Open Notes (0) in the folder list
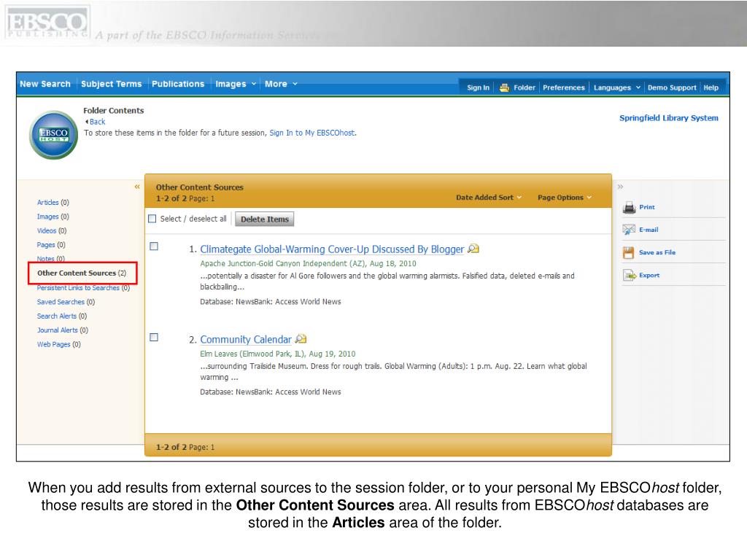 pyautogui.click(x=50, y=259)
